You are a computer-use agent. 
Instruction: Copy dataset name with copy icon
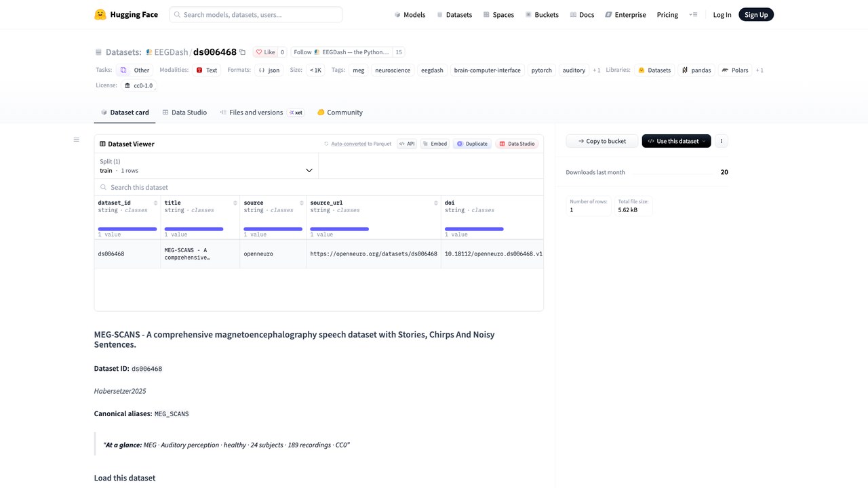[x=243, y=52]
